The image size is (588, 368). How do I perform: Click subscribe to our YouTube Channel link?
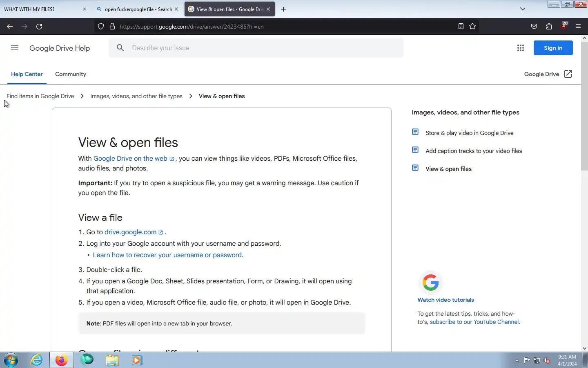click(x=474, y=322)
